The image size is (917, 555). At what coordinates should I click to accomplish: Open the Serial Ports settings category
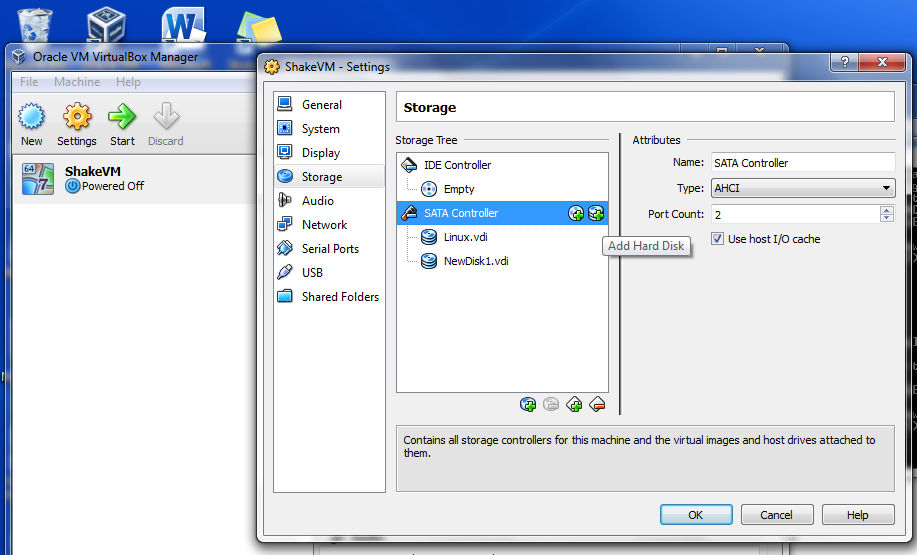coord(329,249)
